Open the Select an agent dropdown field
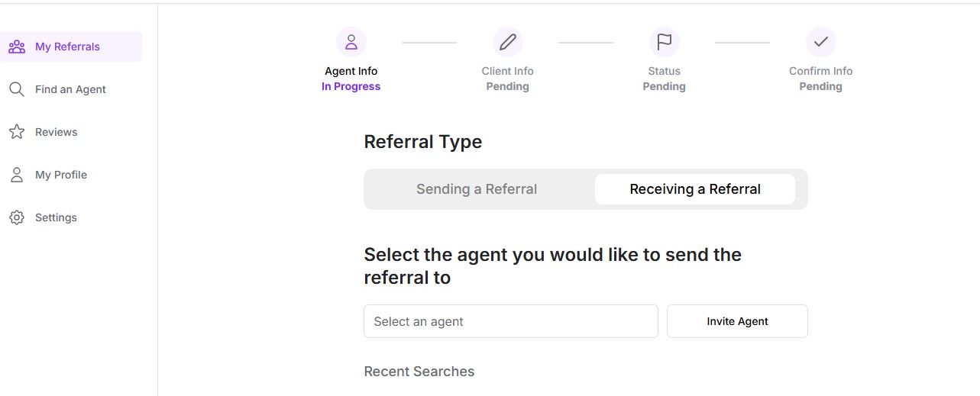 coord(511,321)
